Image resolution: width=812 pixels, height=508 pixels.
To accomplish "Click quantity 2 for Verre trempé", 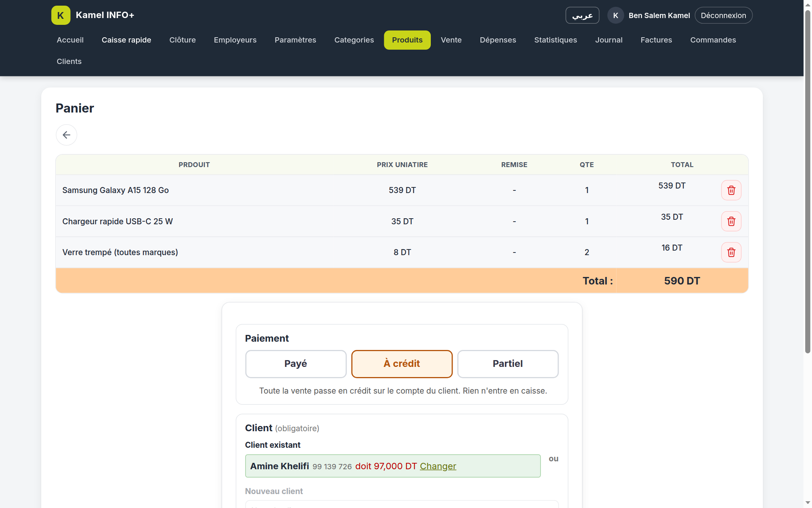I will (x=586, y=252).
